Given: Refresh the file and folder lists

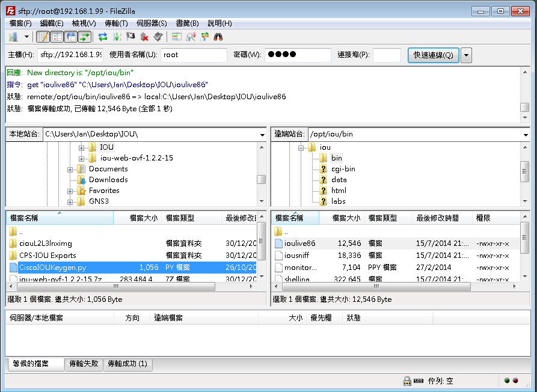Looking at the screenshot, I should pos(103,37).
